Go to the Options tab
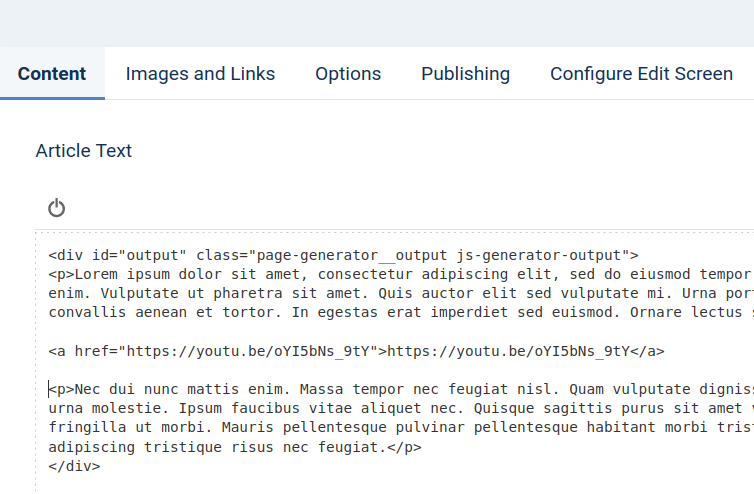 [x=348, y=74]
